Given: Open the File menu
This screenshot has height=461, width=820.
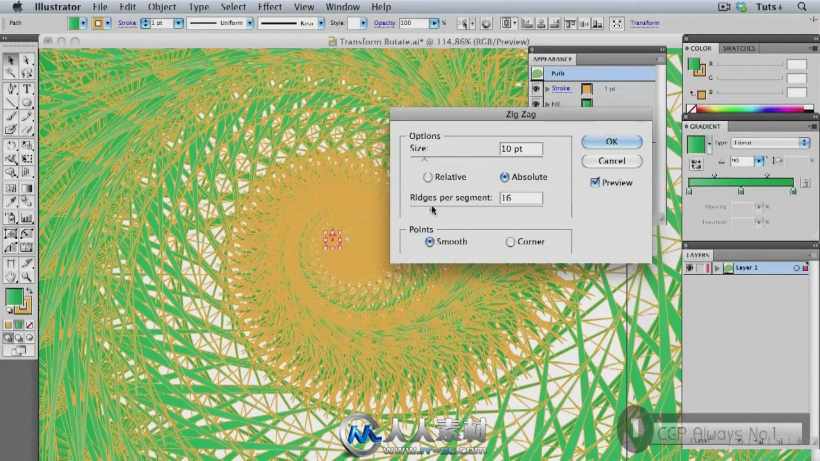Looking at the screenshot, I should (x=99, y=7).
